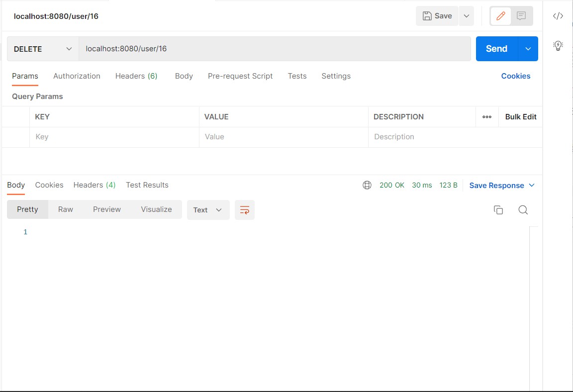Switch to pencil edit mode icon
573x392 pixels.
click(x=500, y=16)
